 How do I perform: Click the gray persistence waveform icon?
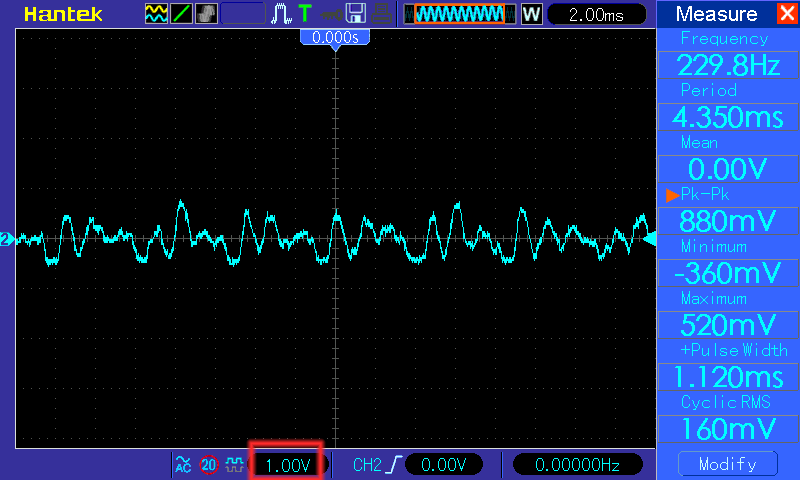207,14
